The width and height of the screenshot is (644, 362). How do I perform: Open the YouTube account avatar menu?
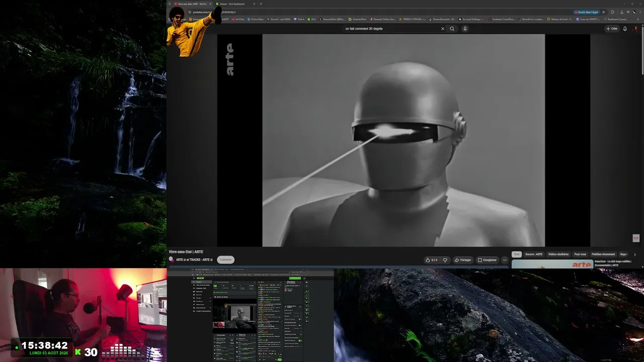click(635, 29)
